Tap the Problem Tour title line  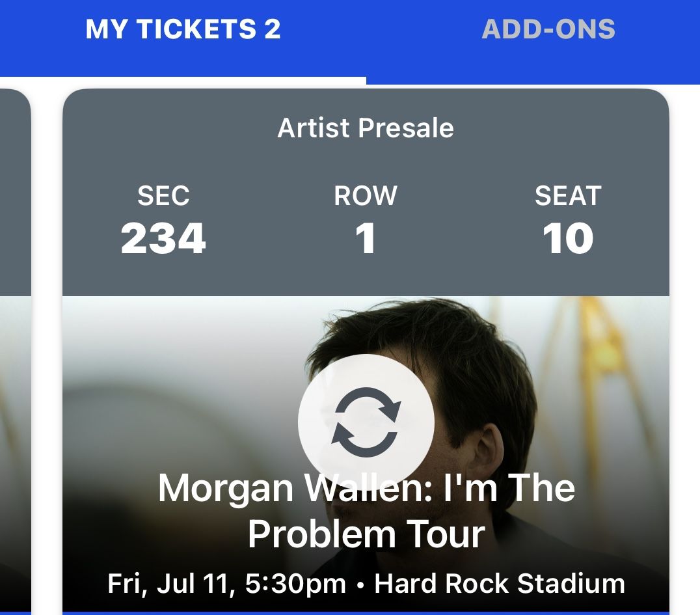(366, 534)
